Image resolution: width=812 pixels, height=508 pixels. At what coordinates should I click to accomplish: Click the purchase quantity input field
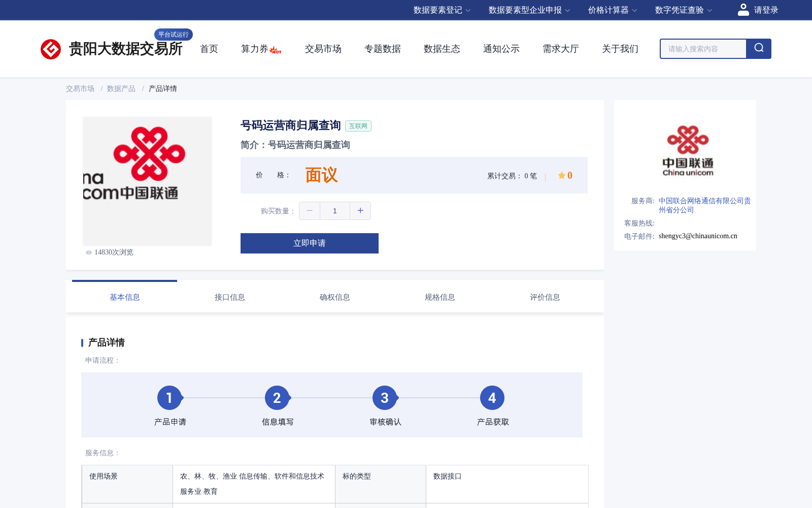pos(335,211)
